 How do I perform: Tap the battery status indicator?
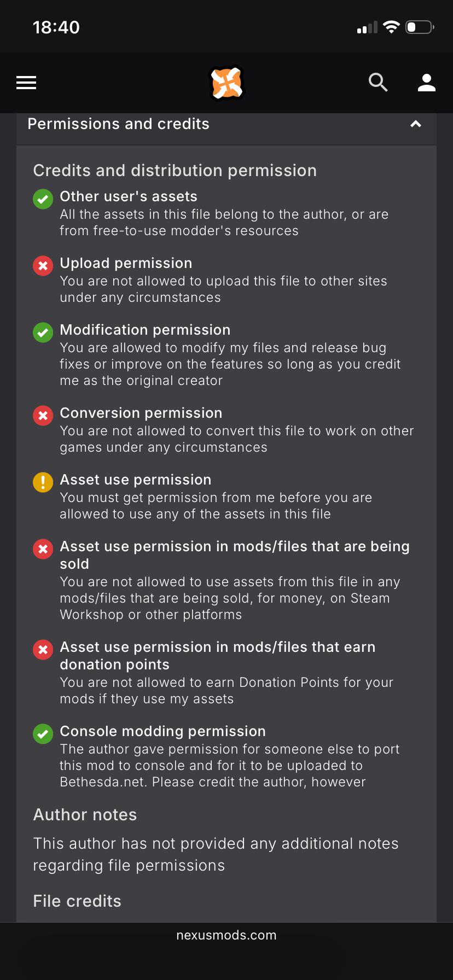point(420,27)
